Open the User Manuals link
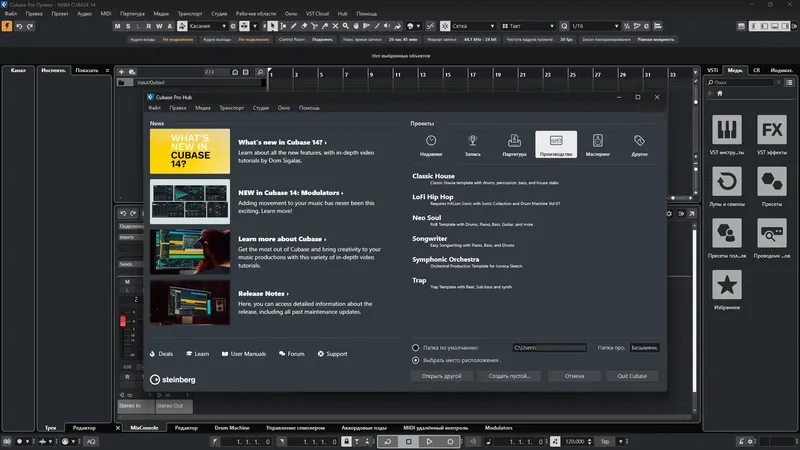Viewport: 800px width, 450px height. coord(248,354)
